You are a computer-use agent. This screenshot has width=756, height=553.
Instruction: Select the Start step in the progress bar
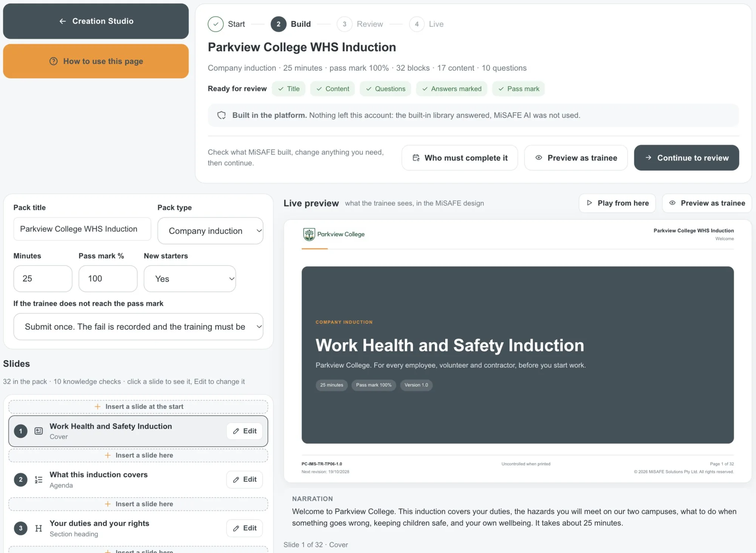[226, 24]
